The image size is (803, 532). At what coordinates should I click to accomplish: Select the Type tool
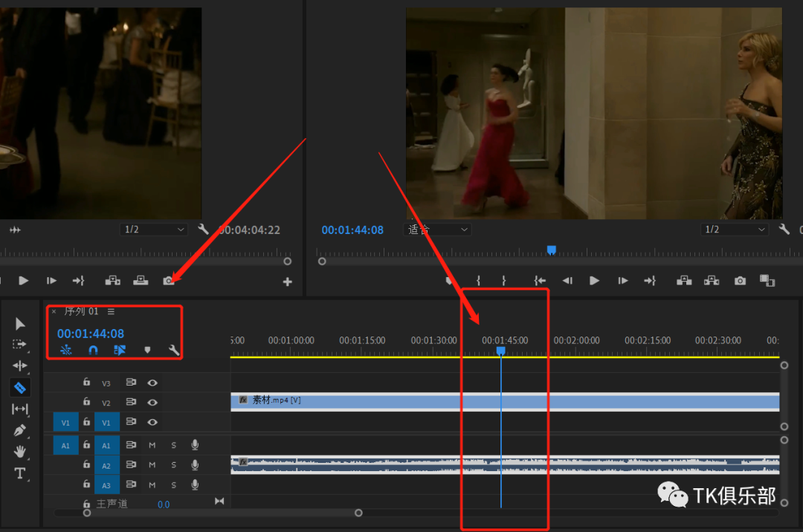click(20, 473)
